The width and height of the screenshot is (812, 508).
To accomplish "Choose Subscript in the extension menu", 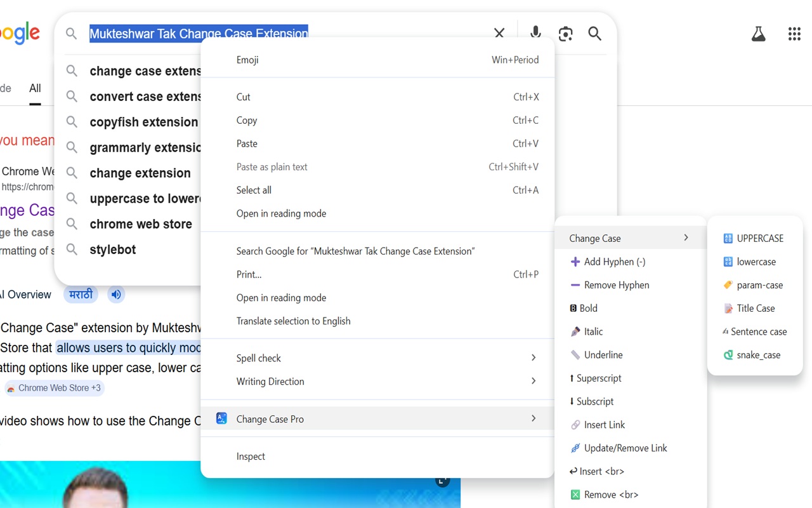I will 631,401.
